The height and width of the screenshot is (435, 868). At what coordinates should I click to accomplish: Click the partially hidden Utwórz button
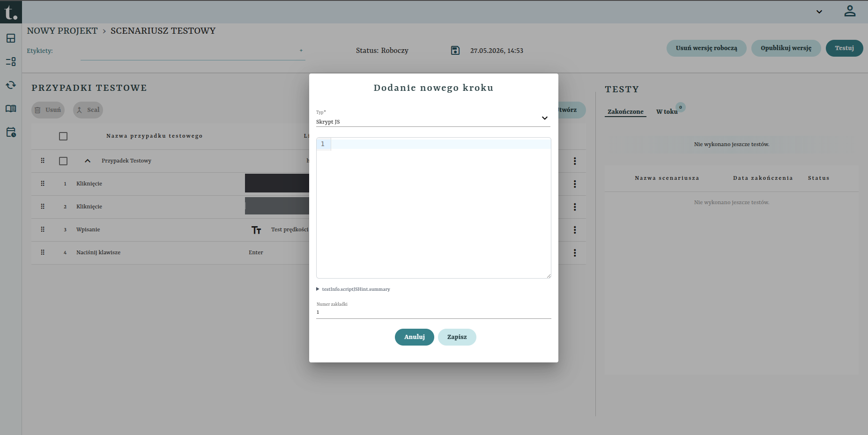[x=571, y=110]
